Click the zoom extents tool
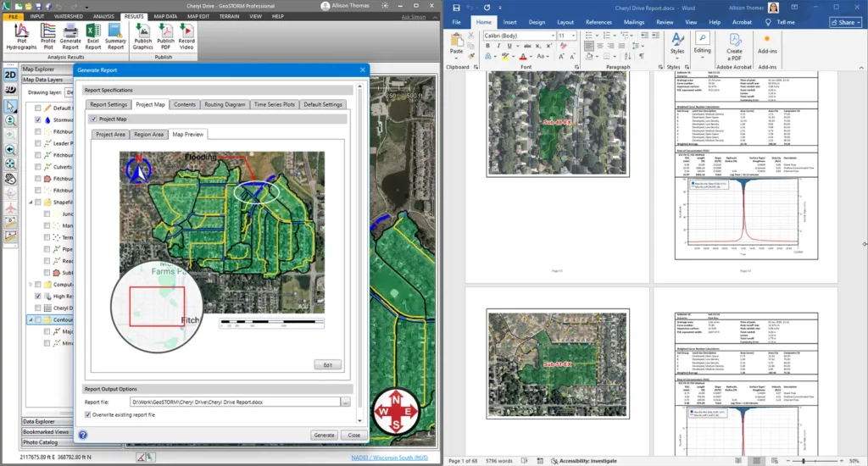868x466 pixels. pos(10,164)
